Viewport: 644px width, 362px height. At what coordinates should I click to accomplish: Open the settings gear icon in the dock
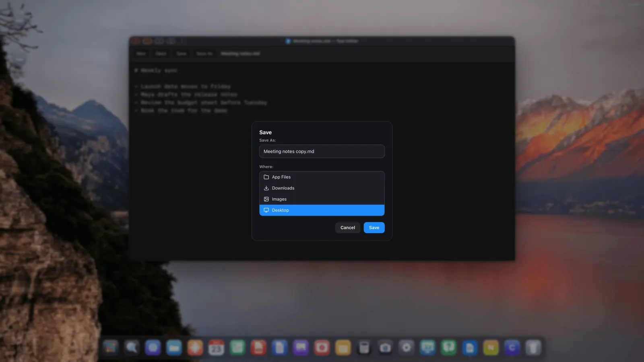[x=407, y=348]
